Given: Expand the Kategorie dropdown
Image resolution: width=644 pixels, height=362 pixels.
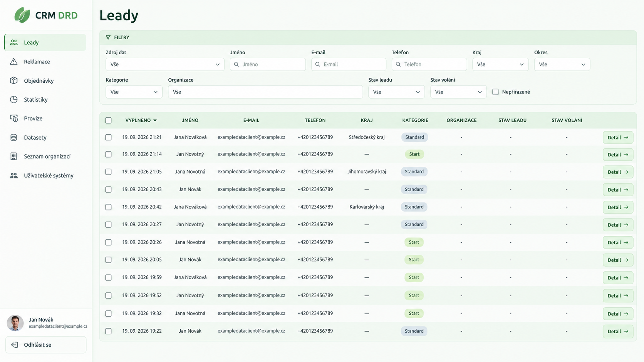Looking at the screenshot, I should click(134, 92).
